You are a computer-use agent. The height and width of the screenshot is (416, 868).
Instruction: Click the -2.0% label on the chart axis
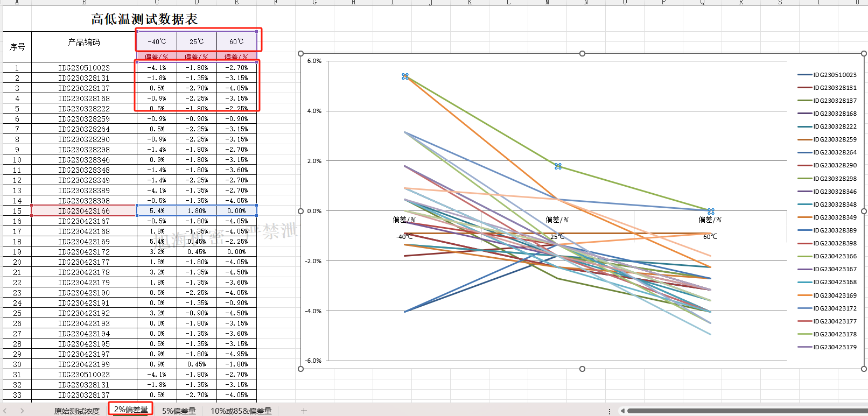[x=313, y=261]
